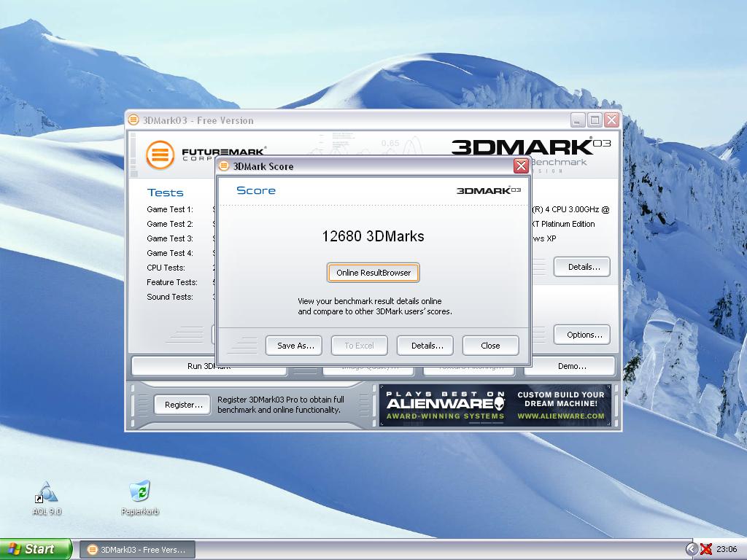Image resolution: width=747 pixels, height=560 pixels.
Task: Open the Windows Start menu
Action: (x=36, y=549)
